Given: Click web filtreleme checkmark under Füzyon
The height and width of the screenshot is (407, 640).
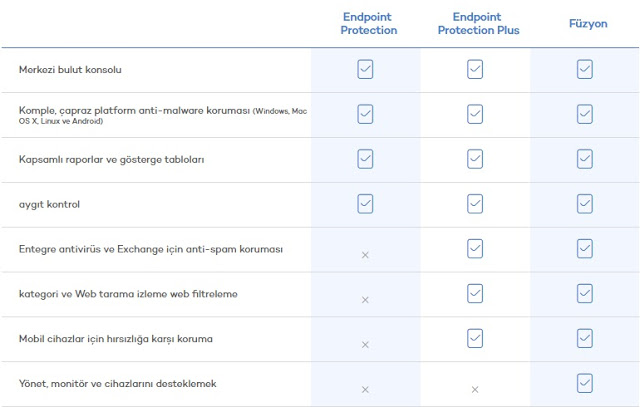Looking at the screenshot, I should (x=584, y=293).
